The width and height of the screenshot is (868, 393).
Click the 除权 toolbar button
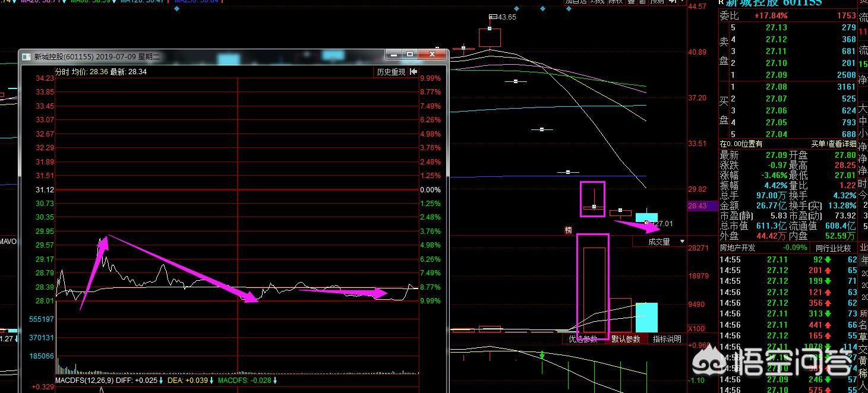pos(617,2)
